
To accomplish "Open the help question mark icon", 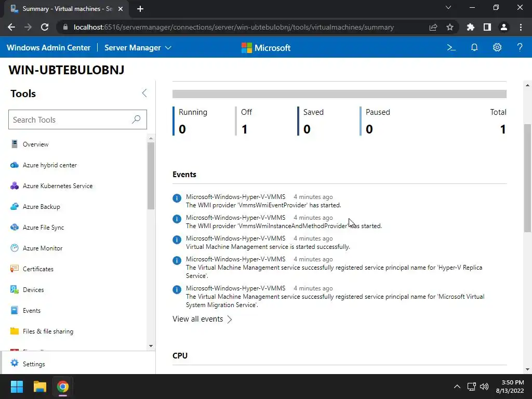I will click(520, 48).
